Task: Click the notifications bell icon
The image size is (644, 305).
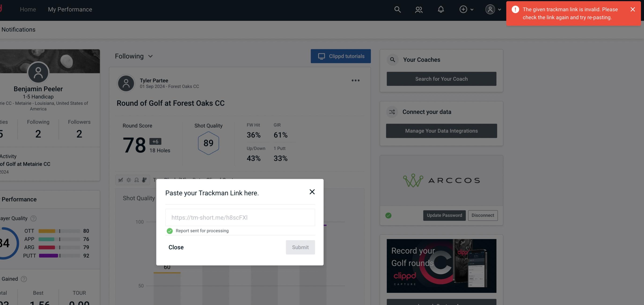Action: click(441, 9)
